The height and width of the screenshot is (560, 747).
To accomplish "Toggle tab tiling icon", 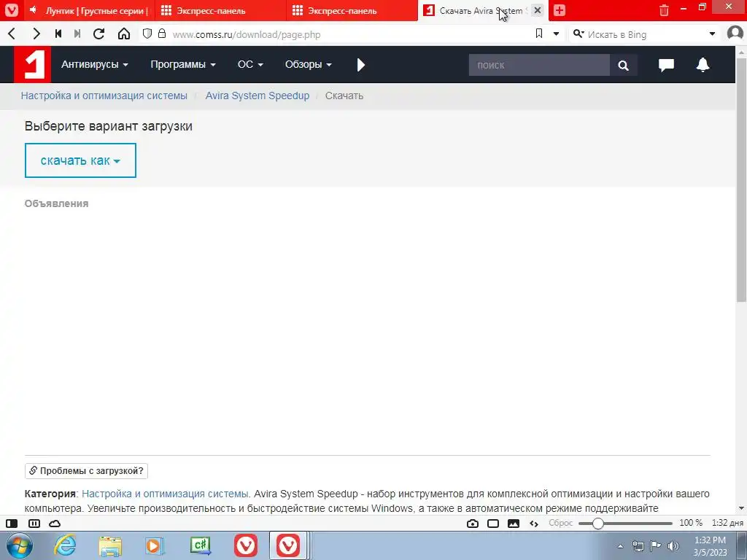I will (493, 524).
